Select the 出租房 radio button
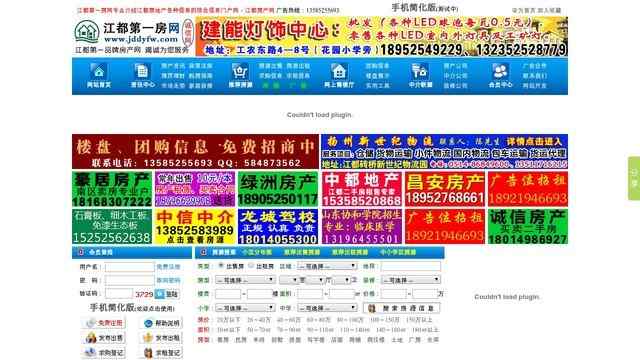Image resolution: width=640 pixels, height=360 pixels. [251, 266]
